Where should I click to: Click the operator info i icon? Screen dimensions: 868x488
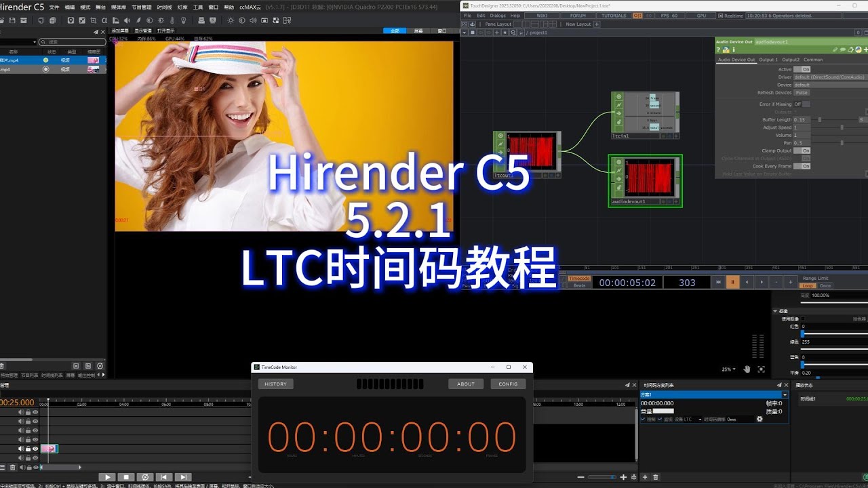pos(733,49)
